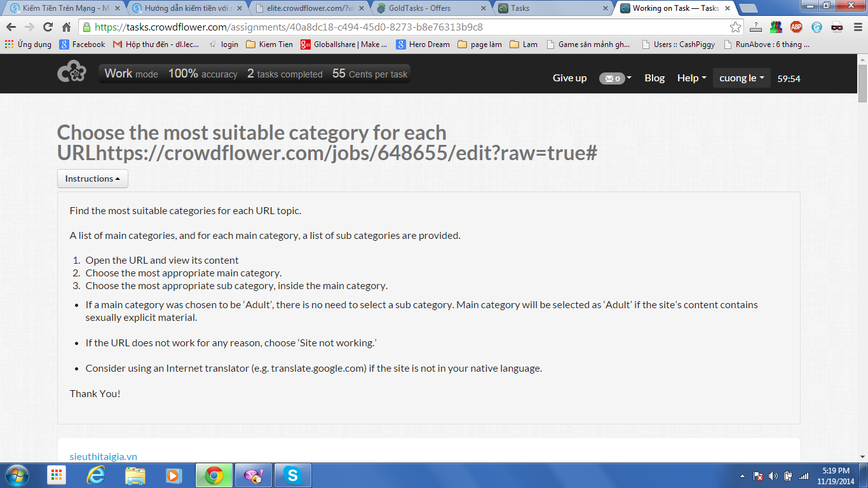The width and height of the screenshot is (868, 488).
Task: Open the Blog link in header
Action: click(x=654, y=78)
